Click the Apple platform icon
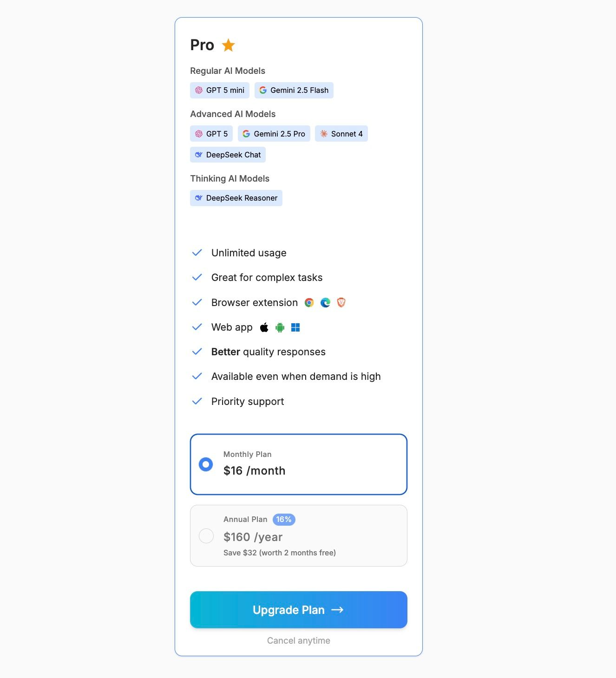Viewport: 616px width, 678px height. (x=264, y=327)
